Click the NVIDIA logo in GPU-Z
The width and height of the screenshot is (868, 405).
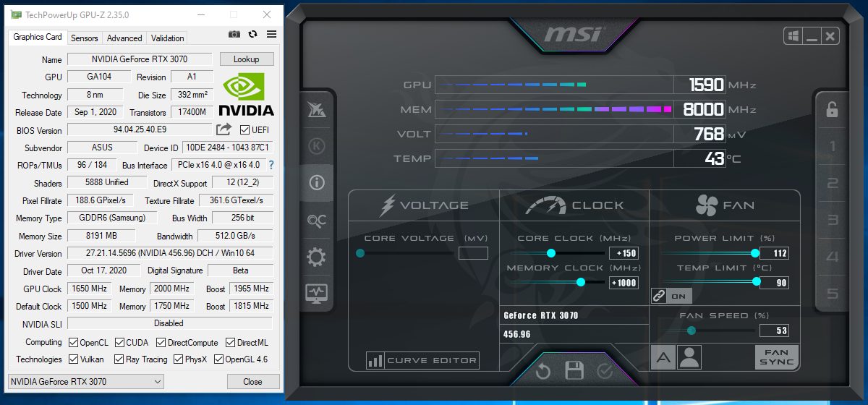[x=246, y=94]
